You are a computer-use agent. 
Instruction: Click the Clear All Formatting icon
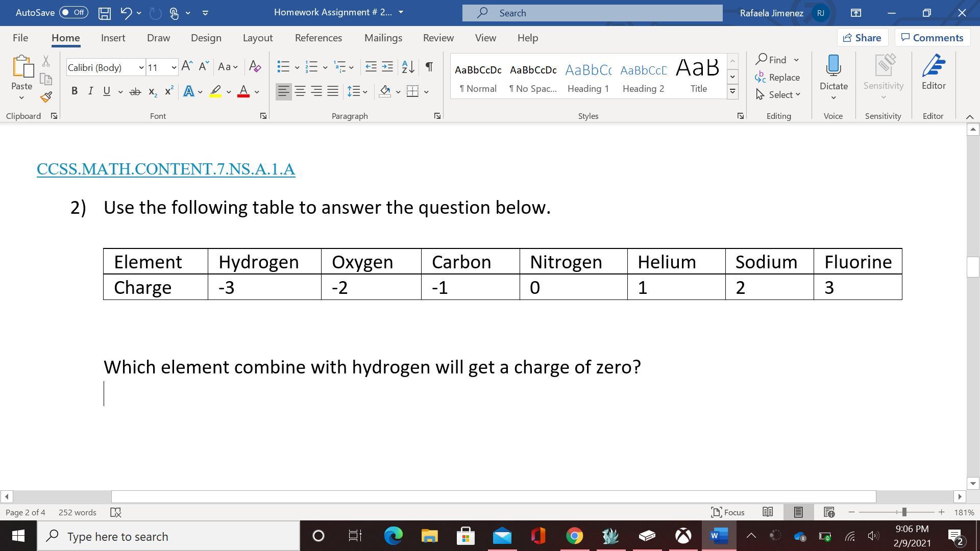(x=255, y=67)
